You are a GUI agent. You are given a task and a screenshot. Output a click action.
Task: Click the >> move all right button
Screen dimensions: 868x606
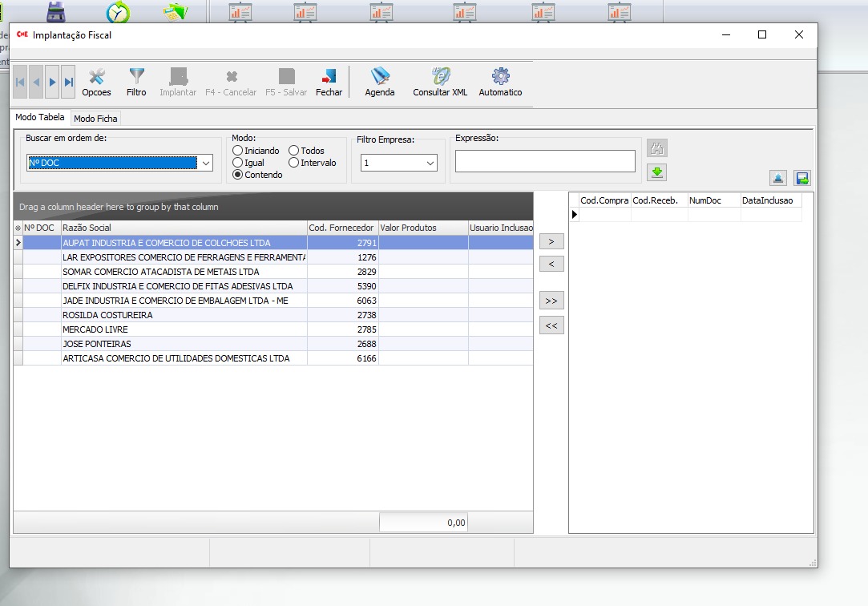pyautogui.click(x=551, y=301)
